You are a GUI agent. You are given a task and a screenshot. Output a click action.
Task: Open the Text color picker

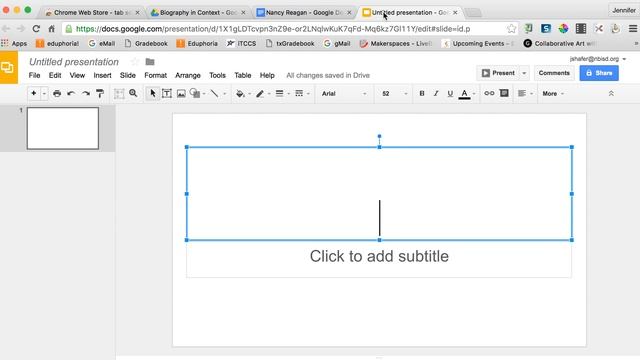(x=464, y=94)
